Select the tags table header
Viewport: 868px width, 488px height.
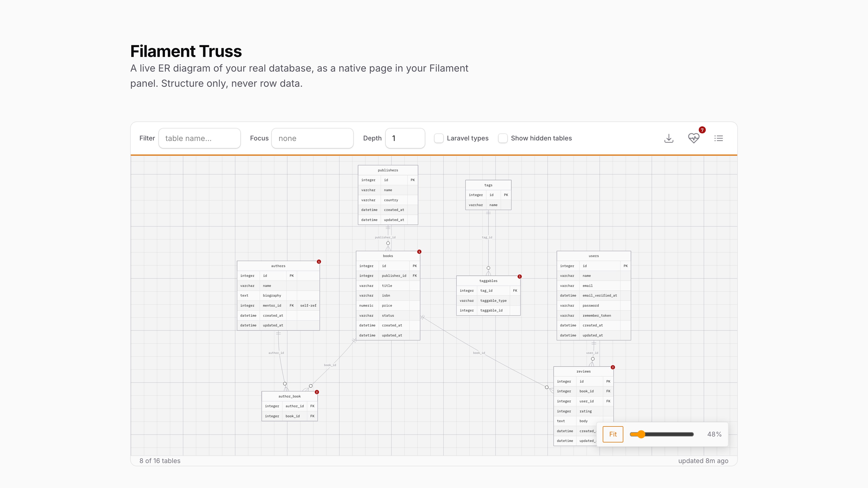coord(488,185)
